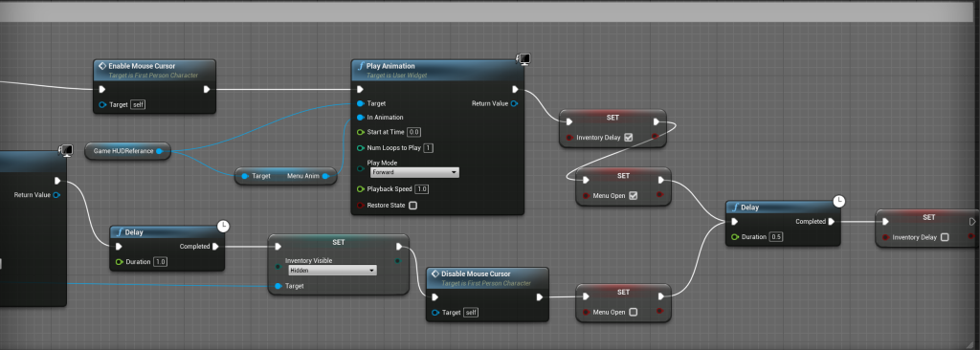The width and height of the screenshot is (980, 350).
Task: Open the Play Mode Forward dropdown
Action: point(414,172)
